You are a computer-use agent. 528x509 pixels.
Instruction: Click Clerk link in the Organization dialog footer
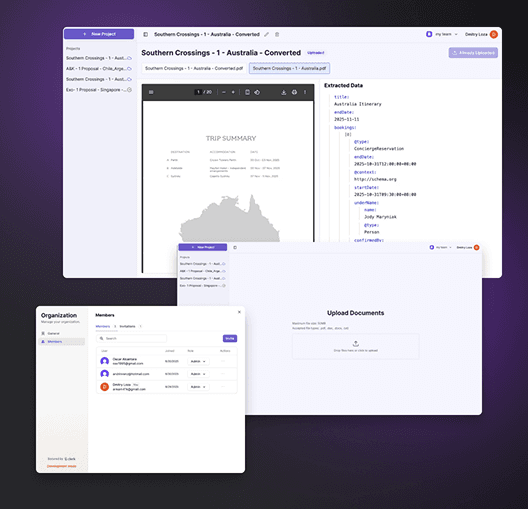pyautogui.click(x=70, y=459)
